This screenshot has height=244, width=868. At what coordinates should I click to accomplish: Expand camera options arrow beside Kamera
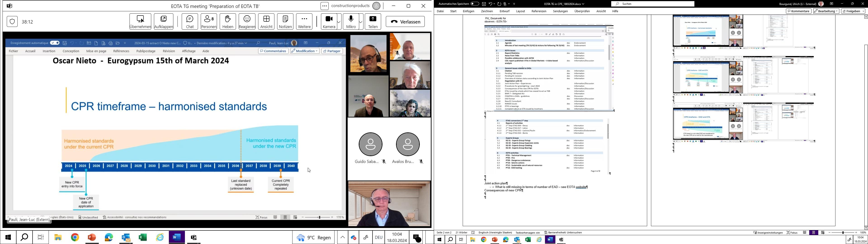click(339, 22)
